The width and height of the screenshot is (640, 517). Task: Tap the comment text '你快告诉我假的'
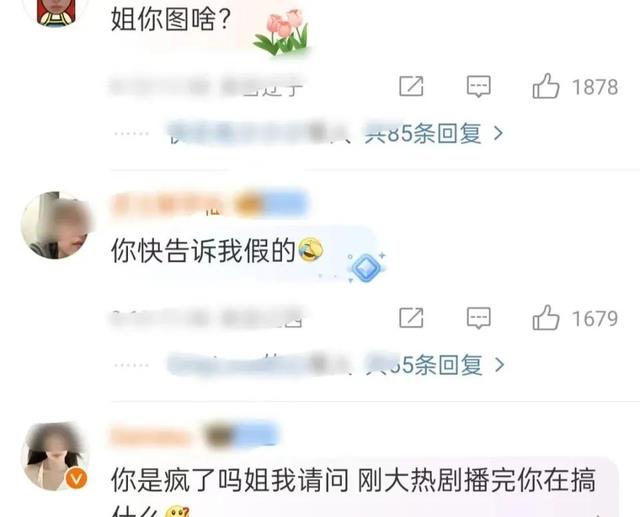tap(203, 250)
